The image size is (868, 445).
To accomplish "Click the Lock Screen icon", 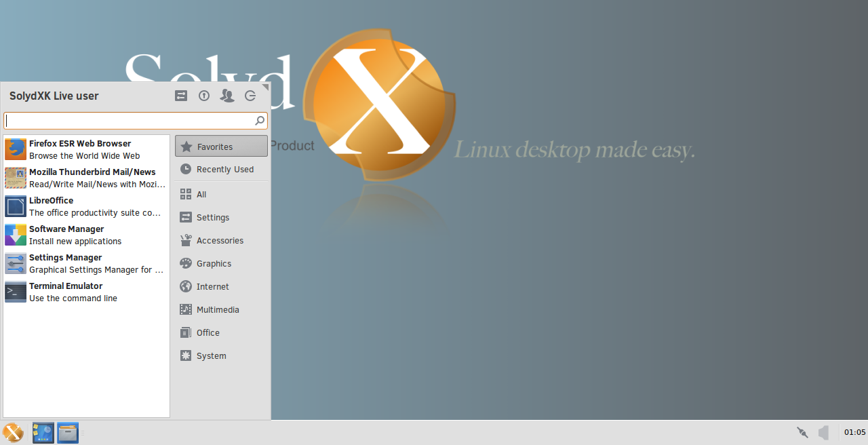I will 204,96.
